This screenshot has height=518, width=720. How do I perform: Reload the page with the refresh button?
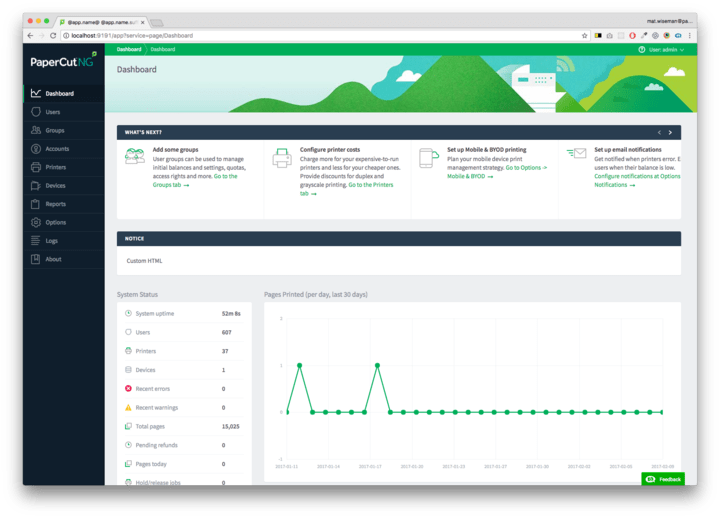pyautogui.click(x=53, y=35)
